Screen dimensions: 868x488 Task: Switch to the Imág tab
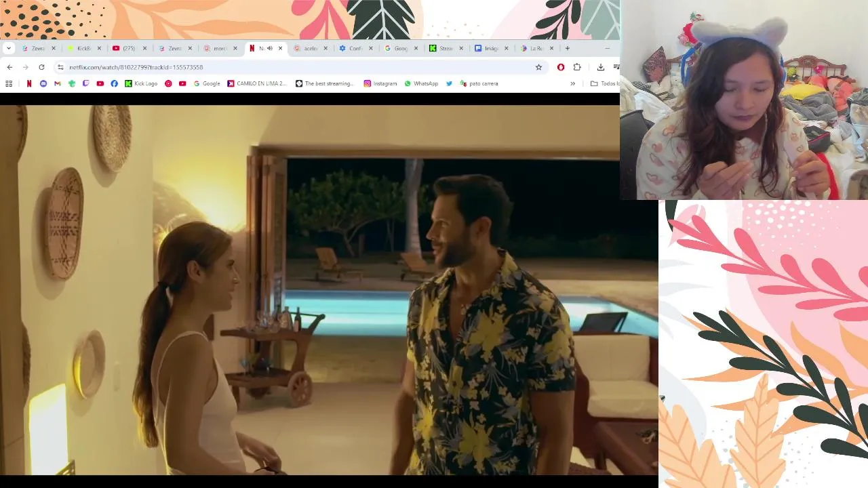(x=492, y=48)
